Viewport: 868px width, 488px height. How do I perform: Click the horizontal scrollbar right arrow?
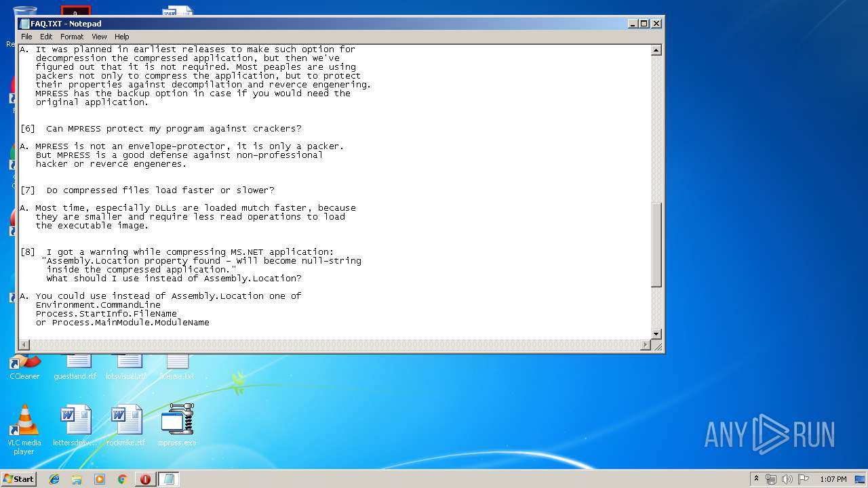click(646, 345)
